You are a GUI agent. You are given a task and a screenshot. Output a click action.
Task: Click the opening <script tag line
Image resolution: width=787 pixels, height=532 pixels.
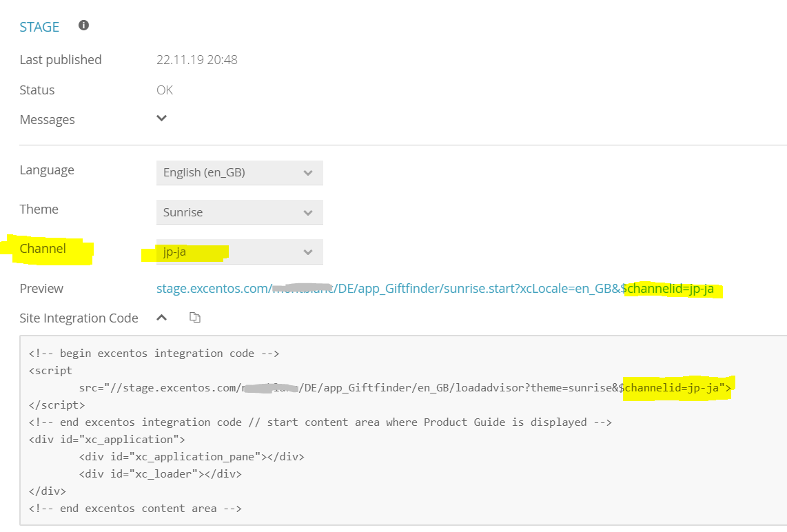(51, 371)
